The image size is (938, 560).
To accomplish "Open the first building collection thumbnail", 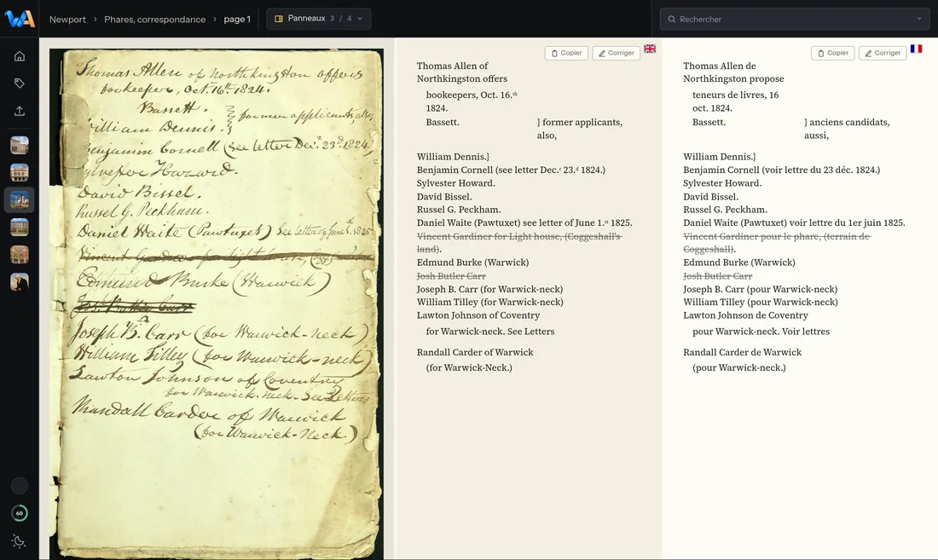I will click(19, 145).
